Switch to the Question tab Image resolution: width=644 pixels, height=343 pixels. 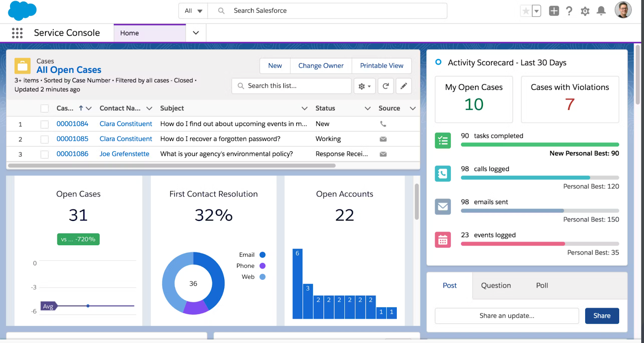click(495, 285)
